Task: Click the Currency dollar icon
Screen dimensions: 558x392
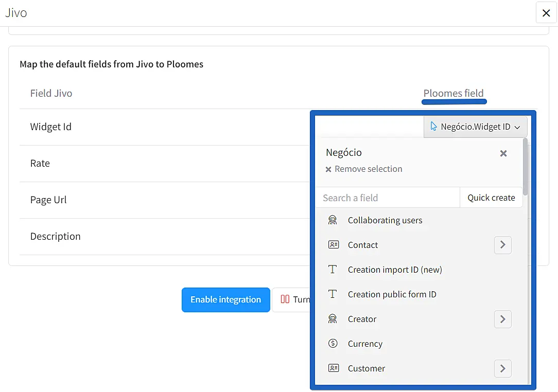Action: coord(333,344)
